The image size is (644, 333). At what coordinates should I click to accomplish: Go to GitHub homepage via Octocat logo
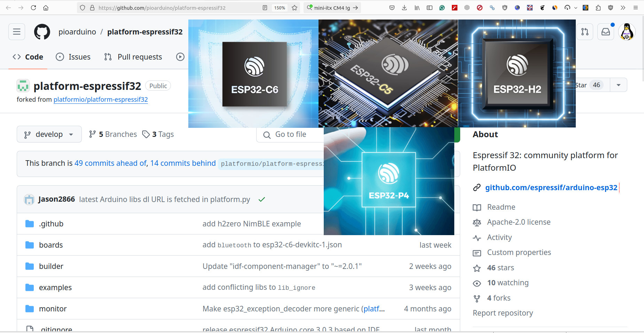click(42, 32)
